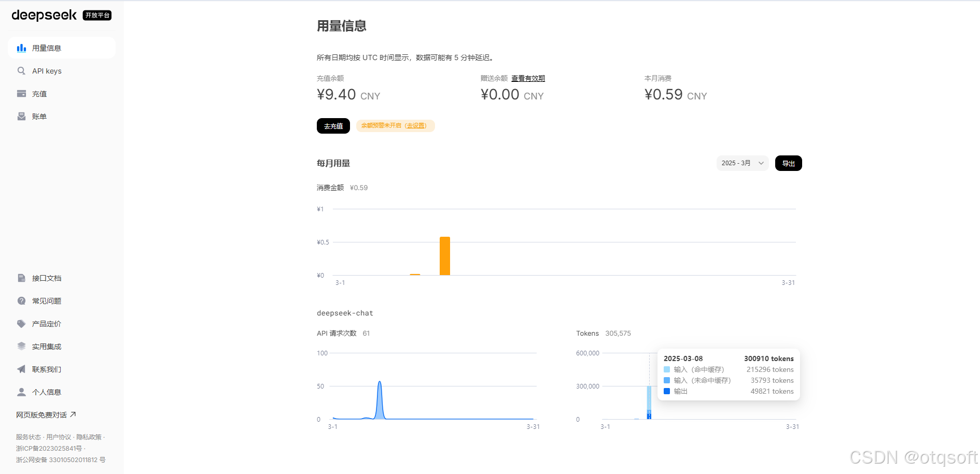Click the ¥0.59 monthly spending value
The image size is (980, 474).
(x=676, y=95)
